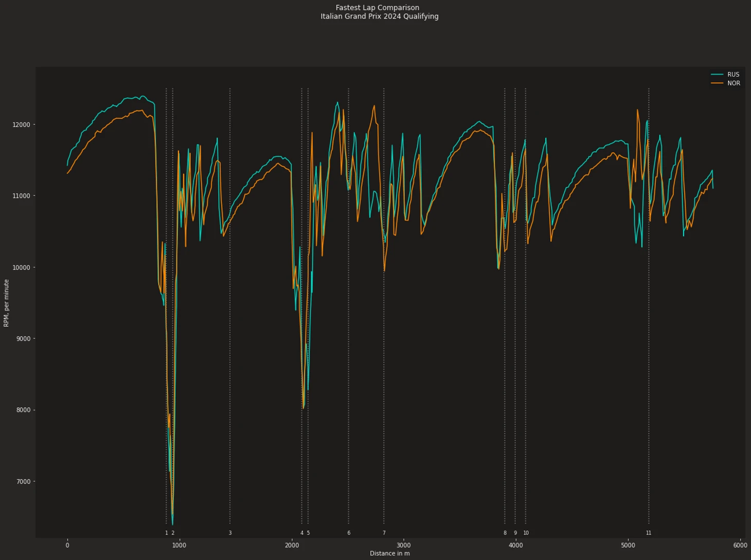Image resolution: width=751 pixels, height=560 pixels.
Task: Select corner marker 10 label
Action: tap(526, 533)
